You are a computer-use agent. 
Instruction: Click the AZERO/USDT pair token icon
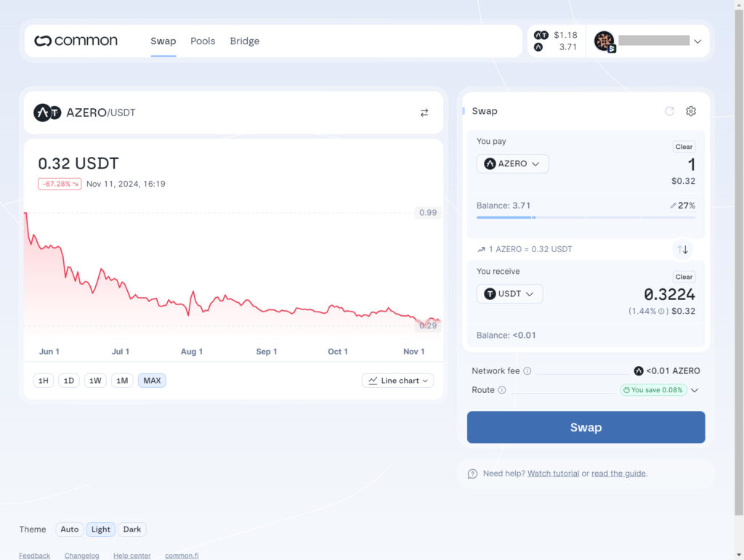(47, 113)
